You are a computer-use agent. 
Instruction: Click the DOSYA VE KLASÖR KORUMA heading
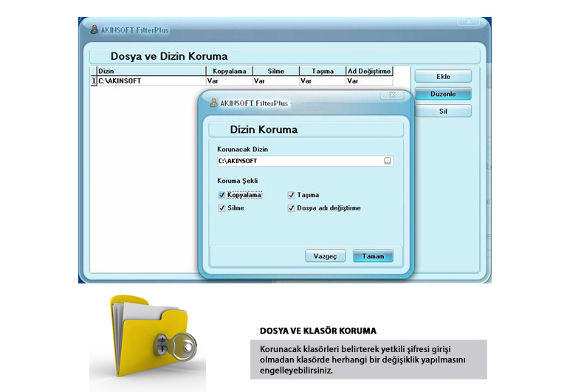point(318,331)
